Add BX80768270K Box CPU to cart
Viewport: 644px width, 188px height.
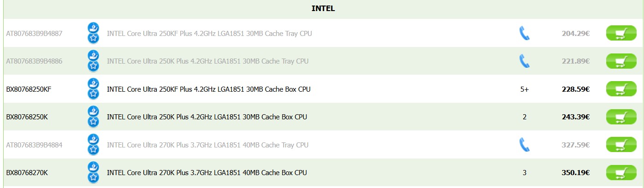coord(620,173)
